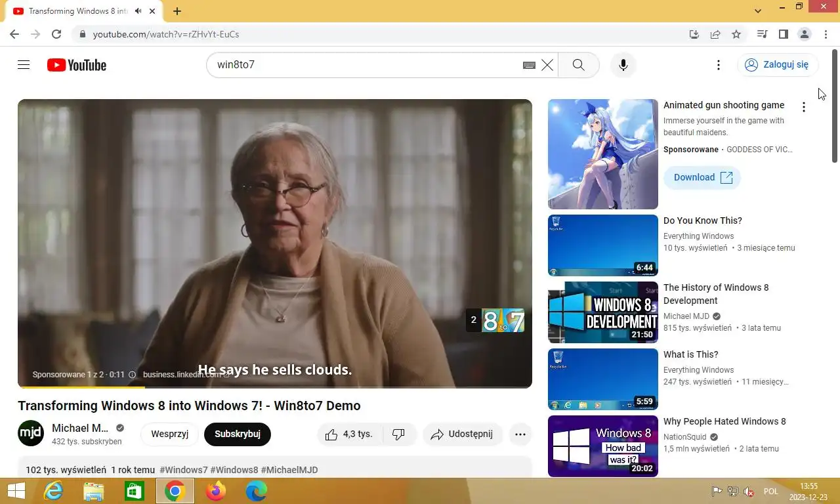Sign in with Zaloguj się button

(778, 64)
